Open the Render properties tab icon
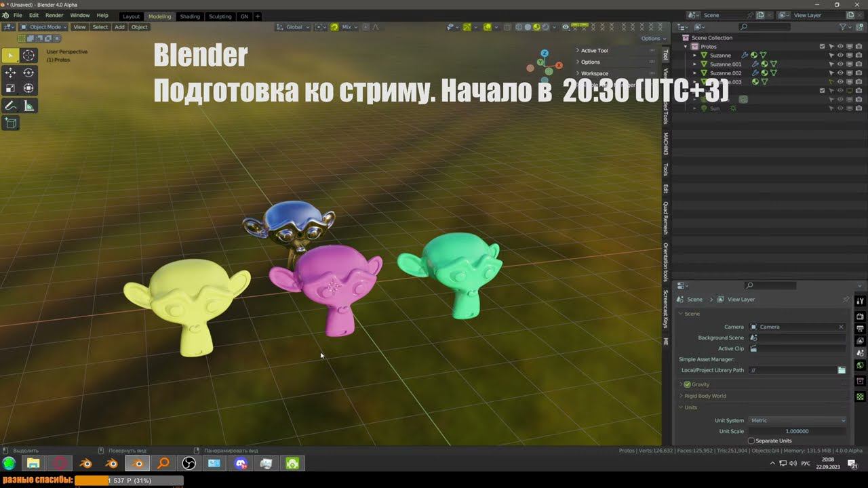 pyautogui.click(x=860, y=317)
